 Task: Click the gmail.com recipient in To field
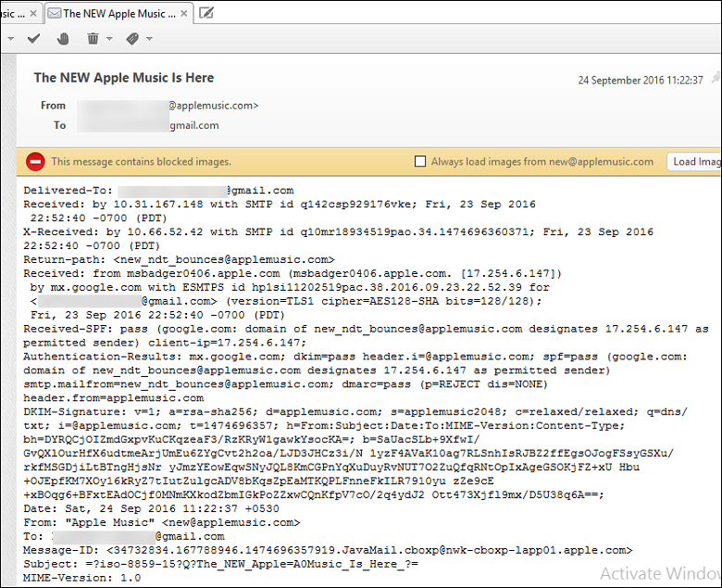(194, 125)
